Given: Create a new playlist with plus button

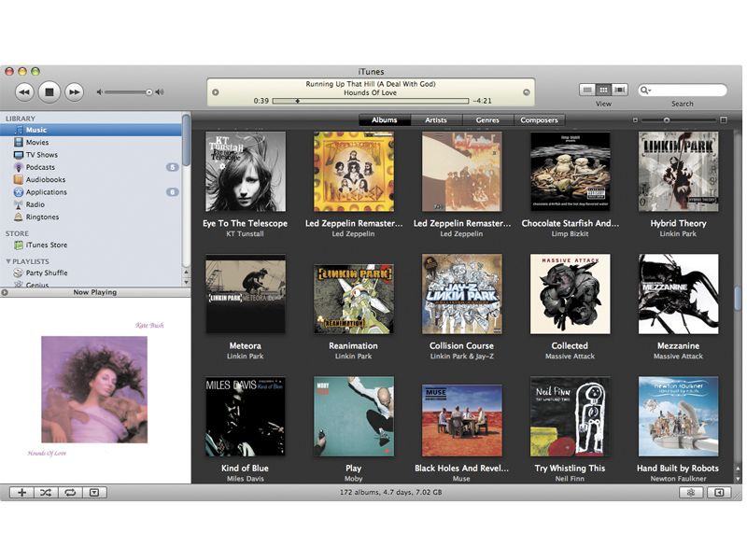Looking at the screenshot, I should (x=21, y=493).
